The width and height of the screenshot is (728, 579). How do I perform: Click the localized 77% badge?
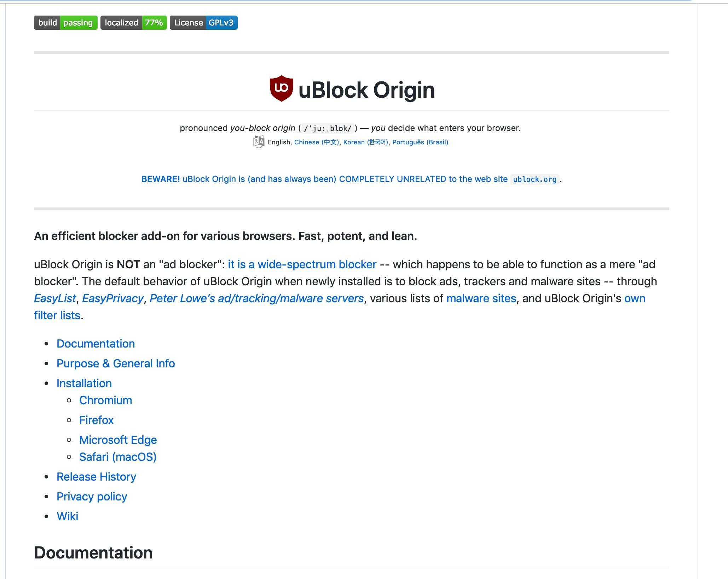pos(133,23)
